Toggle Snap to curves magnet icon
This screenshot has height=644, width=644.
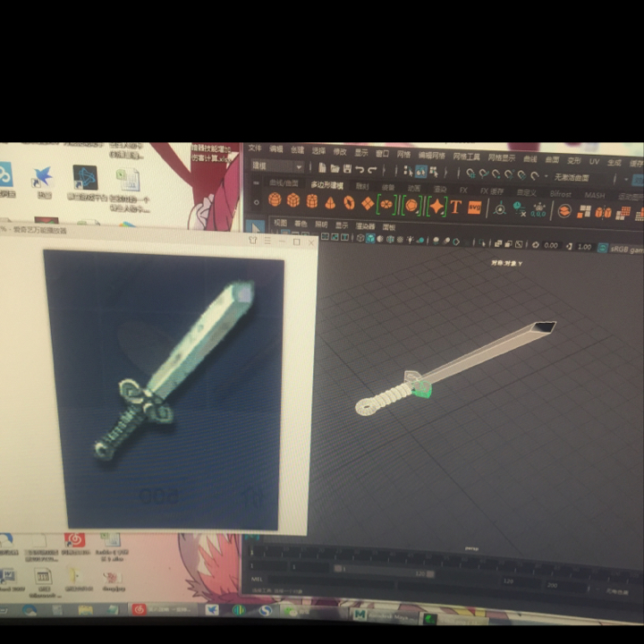(483, 174)
